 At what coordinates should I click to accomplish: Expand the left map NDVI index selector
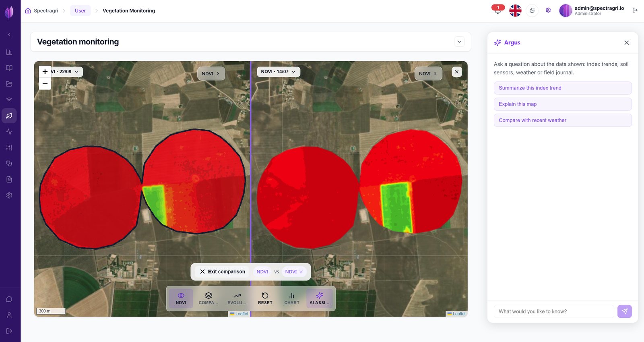point(211,74)
